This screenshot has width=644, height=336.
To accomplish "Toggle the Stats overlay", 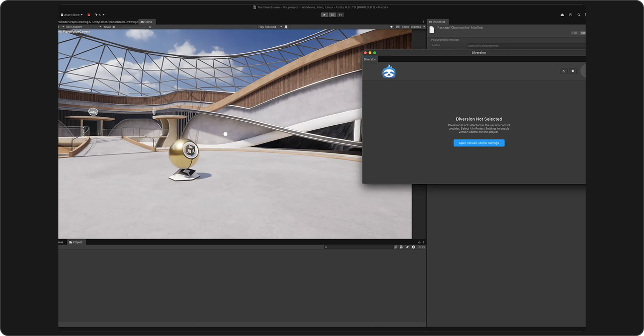I will pos(406,27).
